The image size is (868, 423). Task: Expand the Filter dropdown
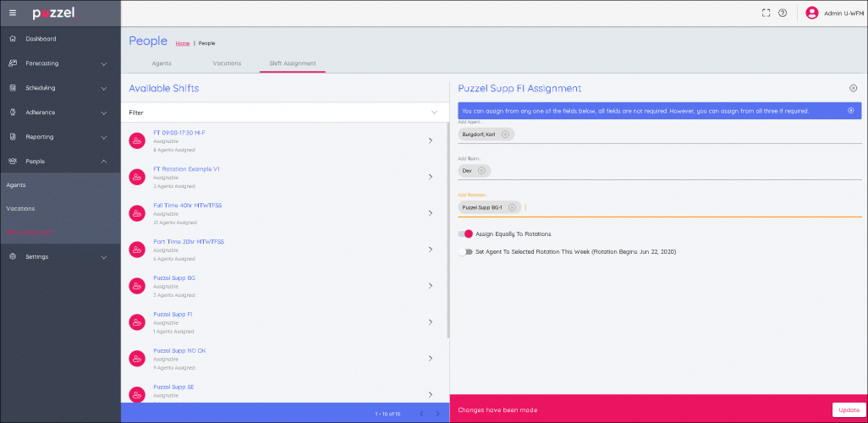[435, 112]
